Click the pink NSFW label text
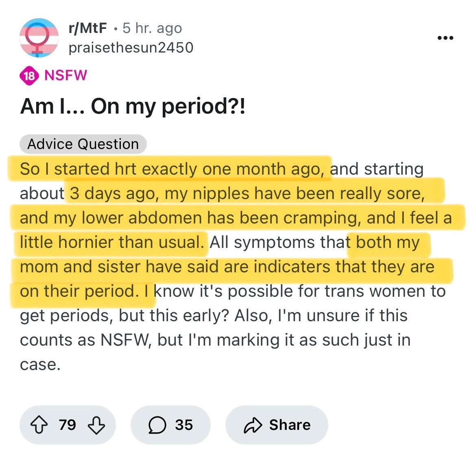This screenshot has width=476, height=449. (x=66, y=75)
